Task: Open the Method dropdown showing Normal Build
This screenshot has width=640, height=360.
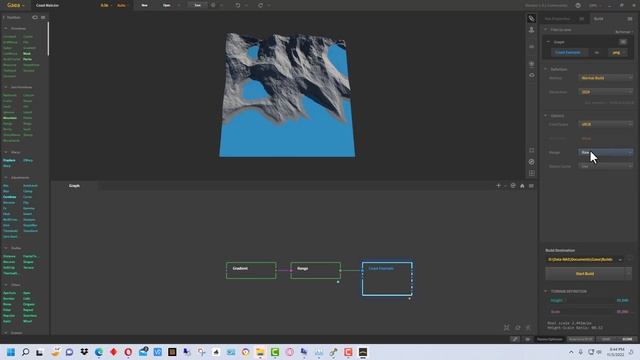Action: (x=606, y=78)
